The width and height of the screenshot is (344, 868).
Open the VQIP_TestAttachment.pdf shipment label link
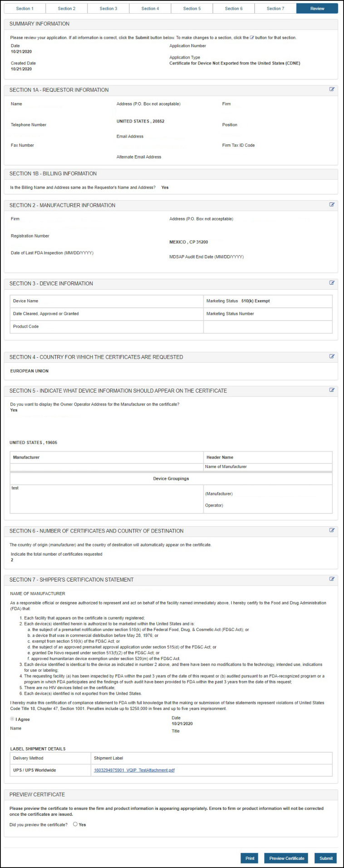point(134,770)
